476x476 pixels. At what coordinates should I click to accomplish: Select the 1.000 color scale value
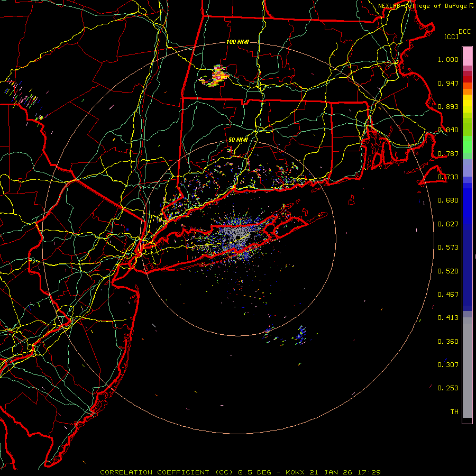[x=448, y=59]
